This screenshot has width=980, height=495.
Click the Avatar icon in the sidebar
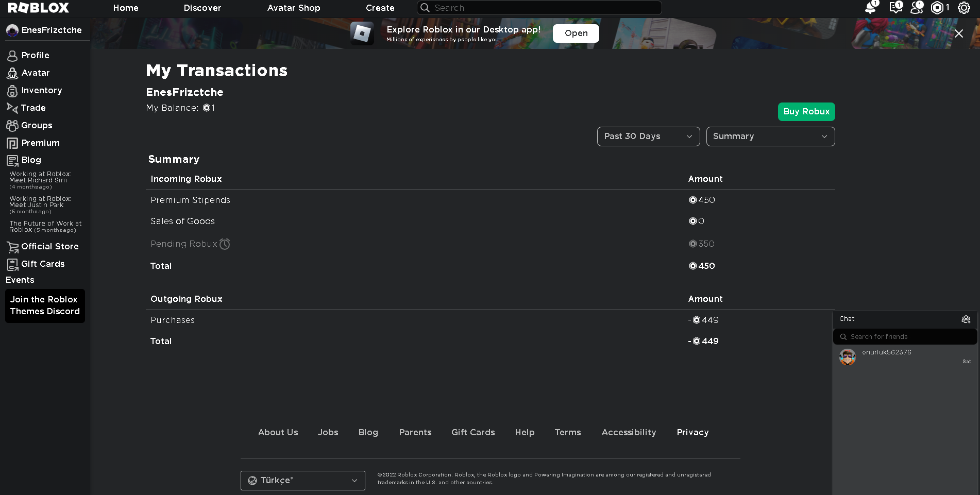click(x=12, y=73)
